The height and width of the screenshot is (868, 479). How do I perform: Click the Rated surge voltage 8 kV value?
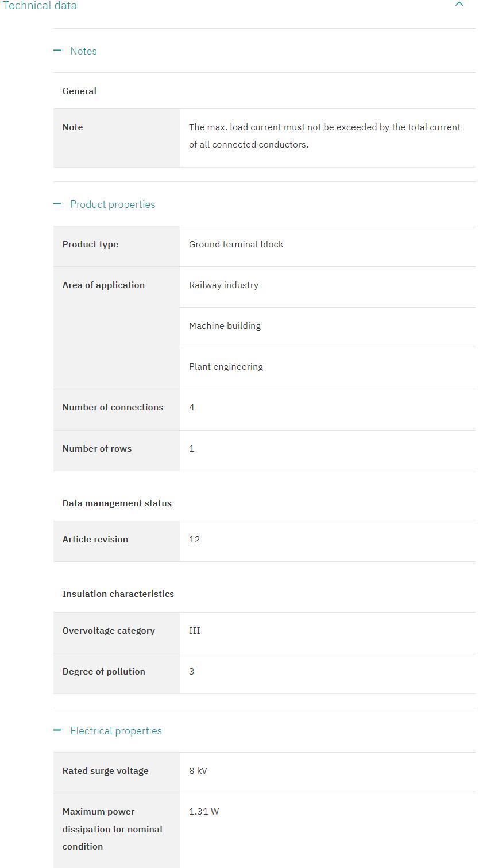198,770
